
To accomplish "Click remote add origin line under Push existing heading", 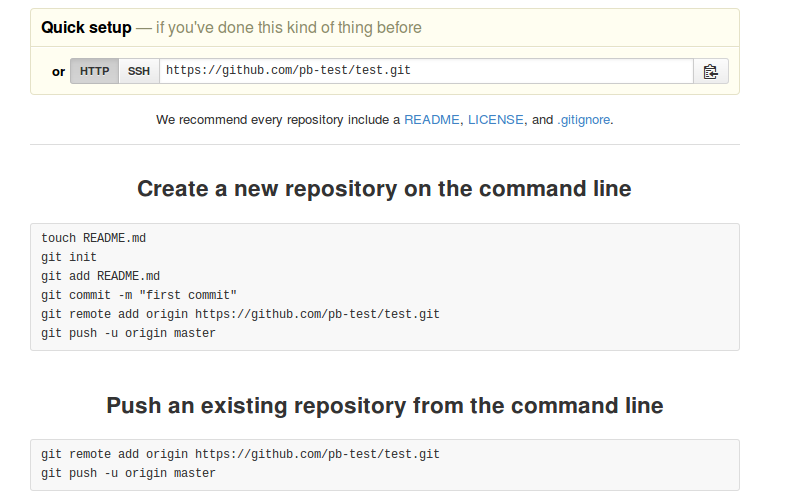I will tap(240, 454).
